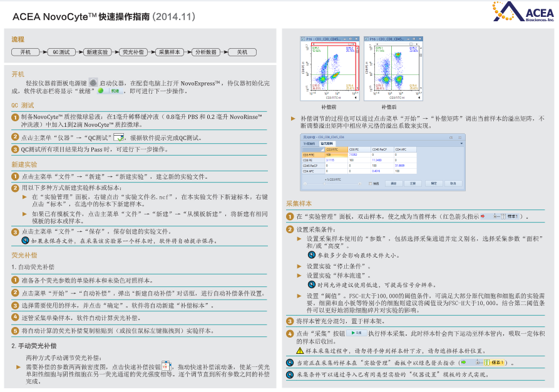The width and height of the screenshot is (559, 392).
Task: Click the green ready status indicator
Action: (x=101, y=91)
